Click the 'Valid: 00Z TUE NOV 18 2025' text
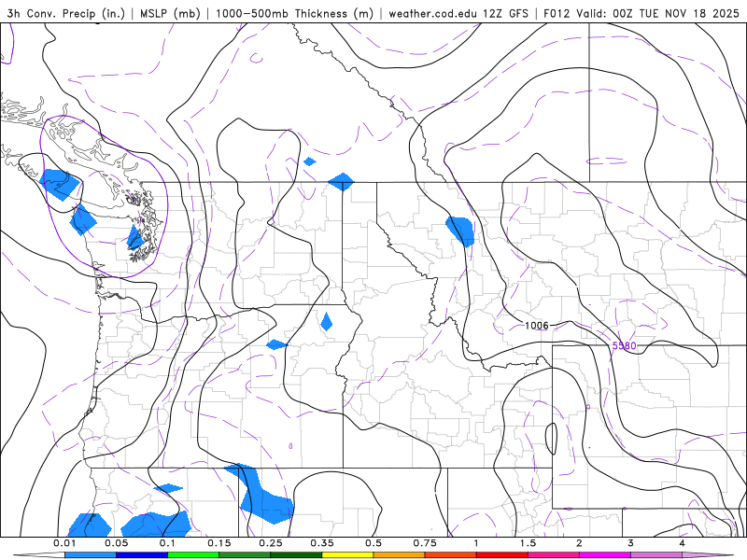The image size is (747, 560). click(x=658, y=13)
